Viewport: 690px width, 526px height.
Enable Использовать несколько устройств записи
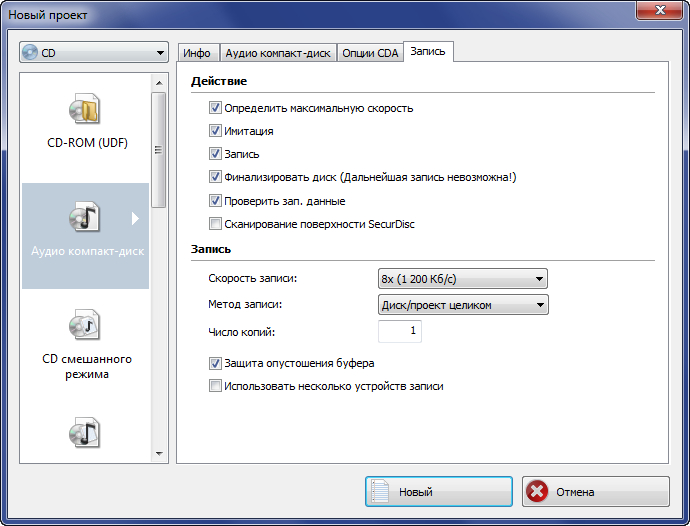pyautogui.click(x=215, y=386)
